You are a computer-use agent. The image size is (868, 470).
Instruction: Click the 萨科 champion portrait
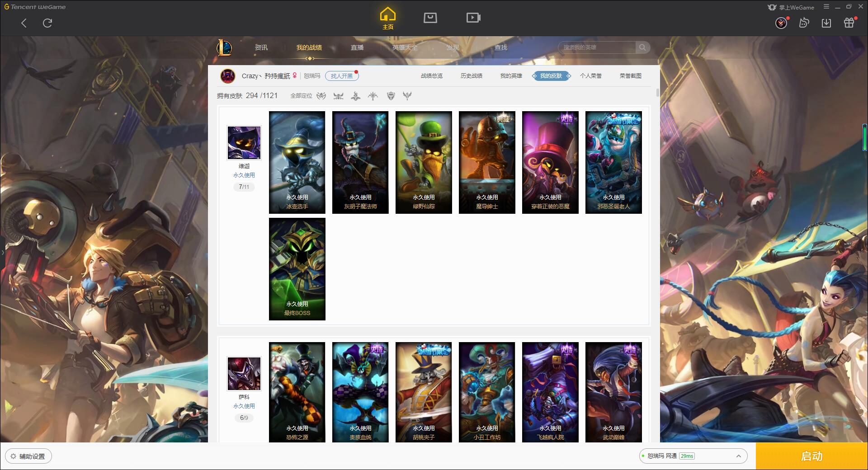point(244,374)
